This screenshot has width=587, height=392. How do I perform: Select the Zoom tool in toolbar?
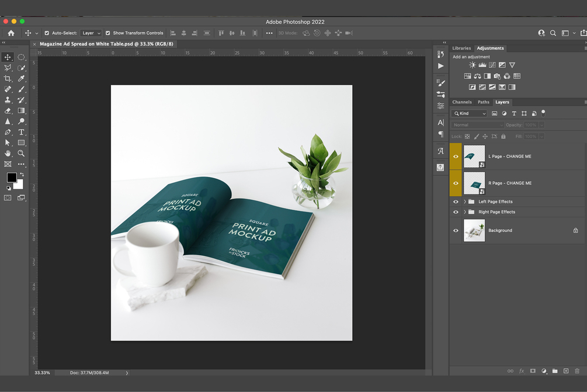22,154
